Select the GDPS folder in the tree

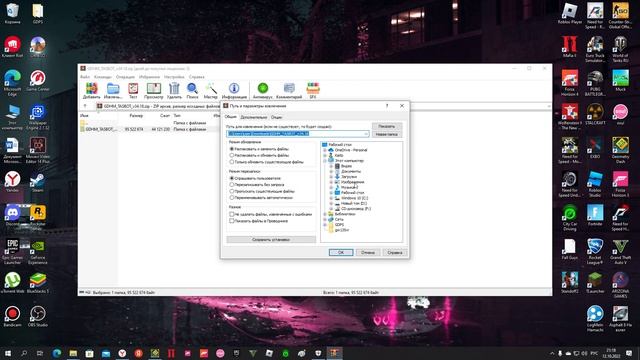(339, 224)
